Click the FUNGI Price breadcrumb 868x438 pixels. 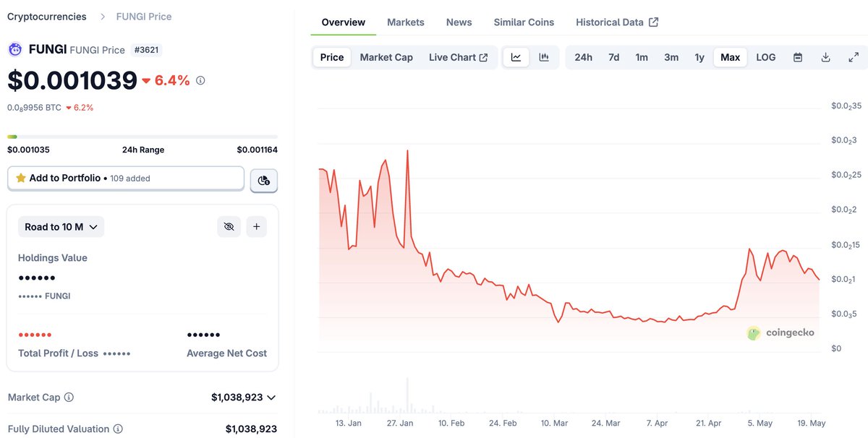pyautogui.click(x=144, y=17)
